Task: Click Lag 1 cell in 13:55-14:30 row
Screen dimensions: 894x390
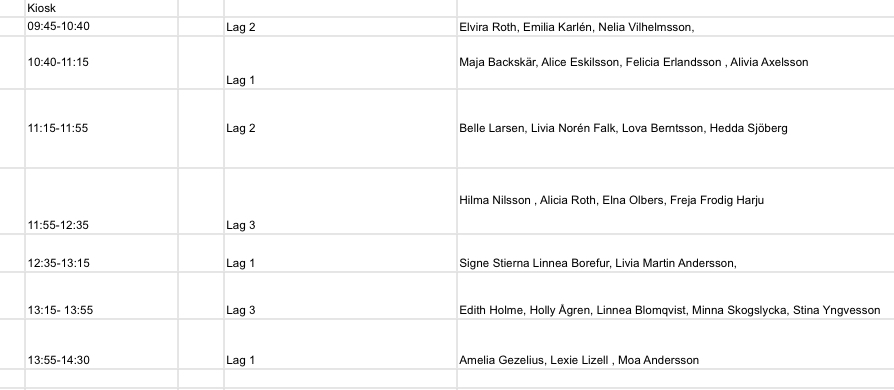Action: [340, 344]
